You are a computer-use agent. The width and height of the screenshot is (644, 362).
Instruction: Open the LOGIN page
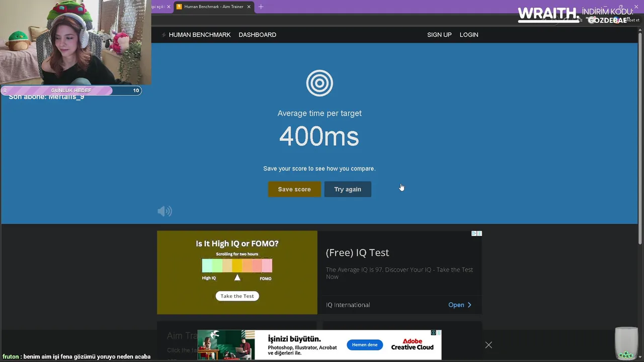469,35
